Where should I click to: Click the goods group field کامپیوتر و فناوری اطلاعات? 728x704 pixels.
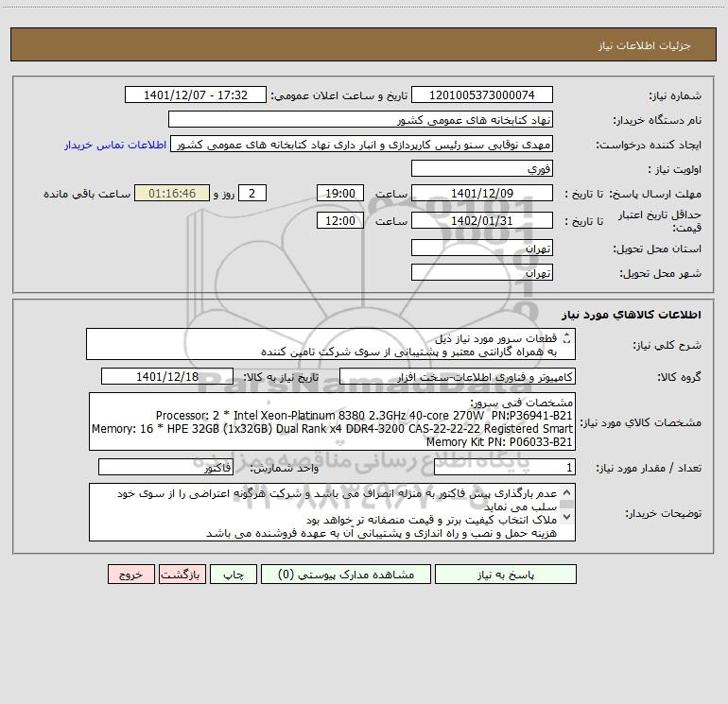(x=458, y=376)
